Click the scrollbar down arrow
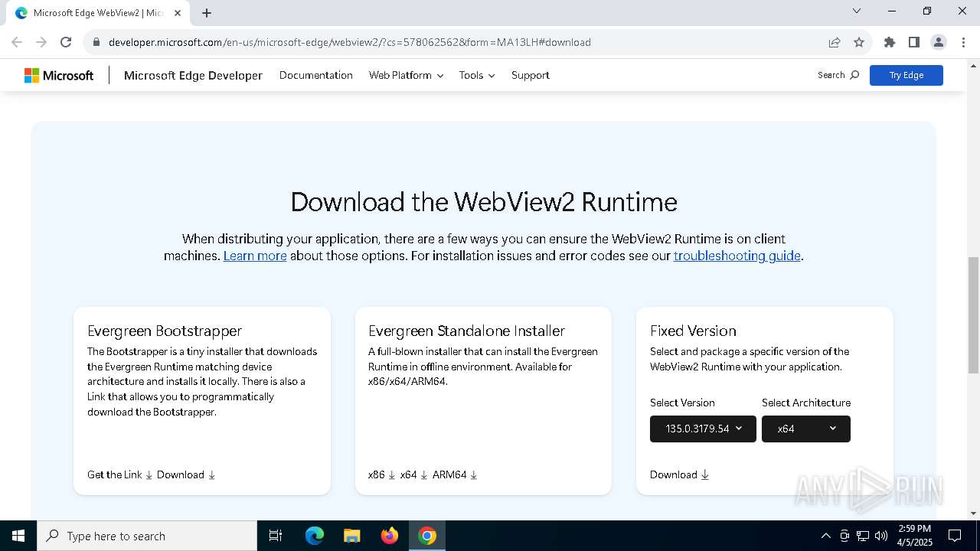 tap(973, 513)
